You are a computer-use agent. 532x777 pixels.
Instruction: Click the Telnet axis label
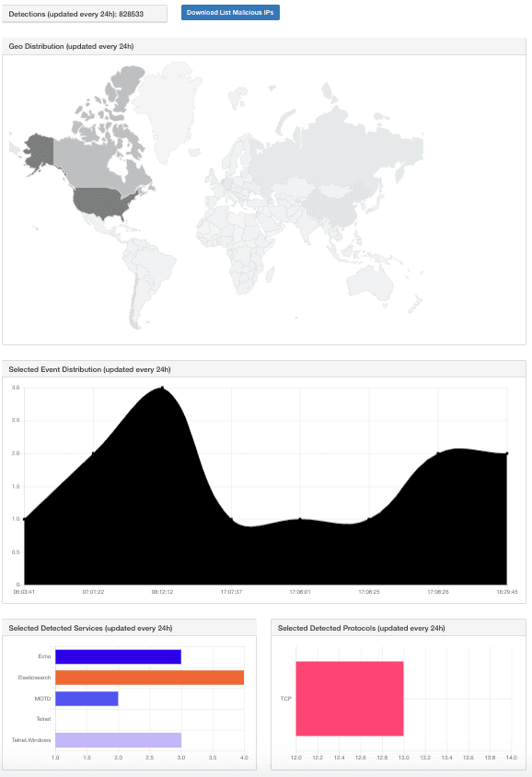coord(43,719)
